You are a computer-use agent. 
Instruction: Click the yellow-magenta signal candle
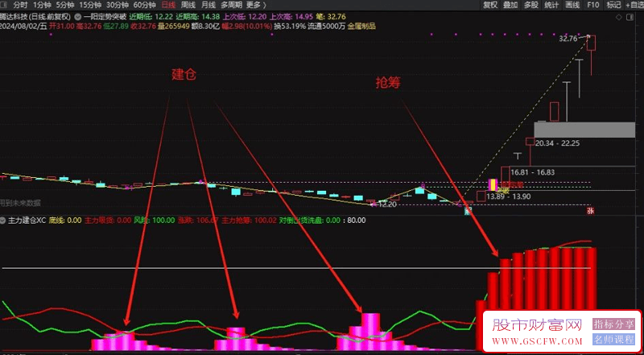point(493,184)
